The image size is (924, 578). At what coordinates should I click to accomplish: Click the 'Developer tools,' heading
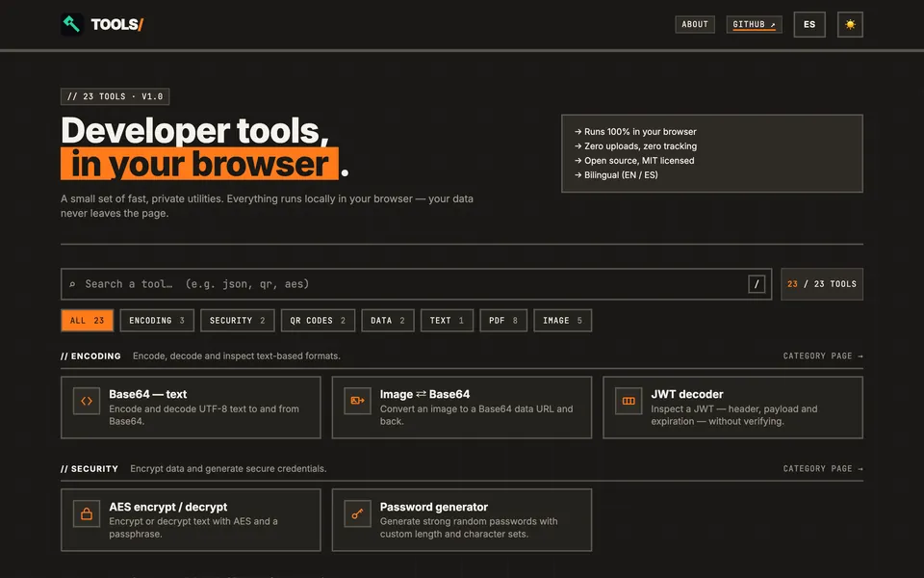coord(194,130)
